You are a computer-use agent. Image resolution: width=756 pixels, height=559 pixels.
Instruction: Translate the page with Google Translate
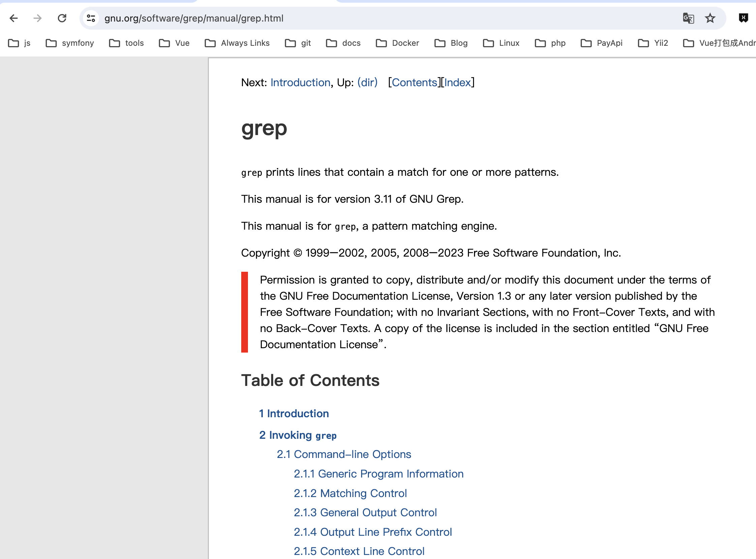(x=688, y=18)
